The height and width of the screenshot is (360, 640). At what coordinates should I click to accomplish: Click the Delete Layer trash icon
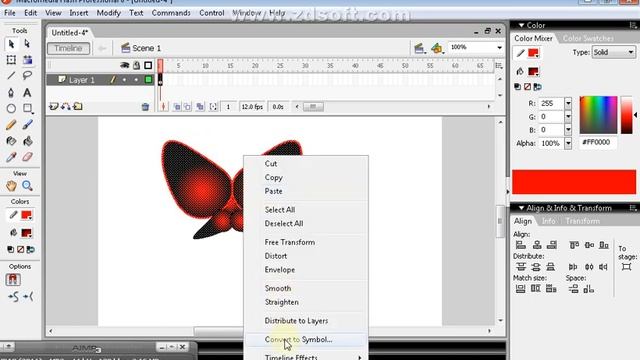pos(145,107)
